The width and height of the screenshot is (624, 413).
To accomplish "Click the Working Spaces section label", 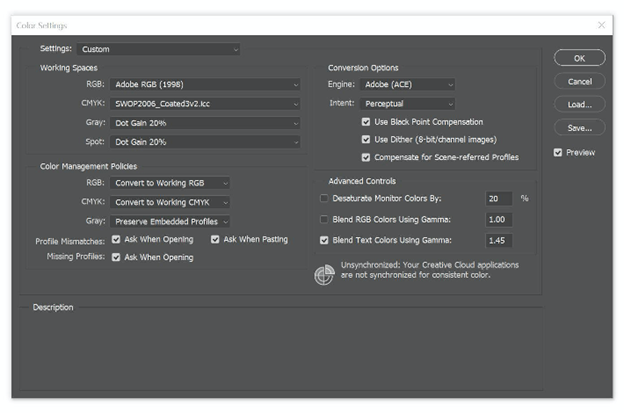I will click(68, 68).
